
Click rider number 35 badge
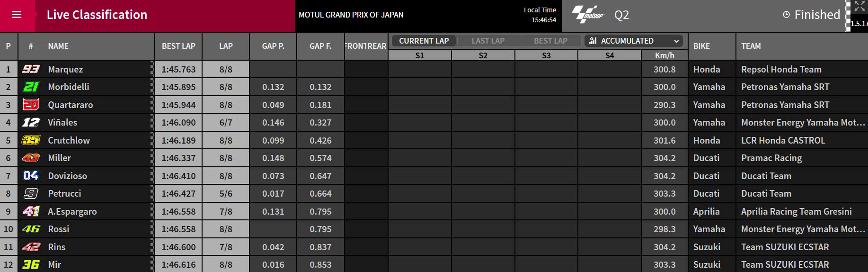pos(31,140)
